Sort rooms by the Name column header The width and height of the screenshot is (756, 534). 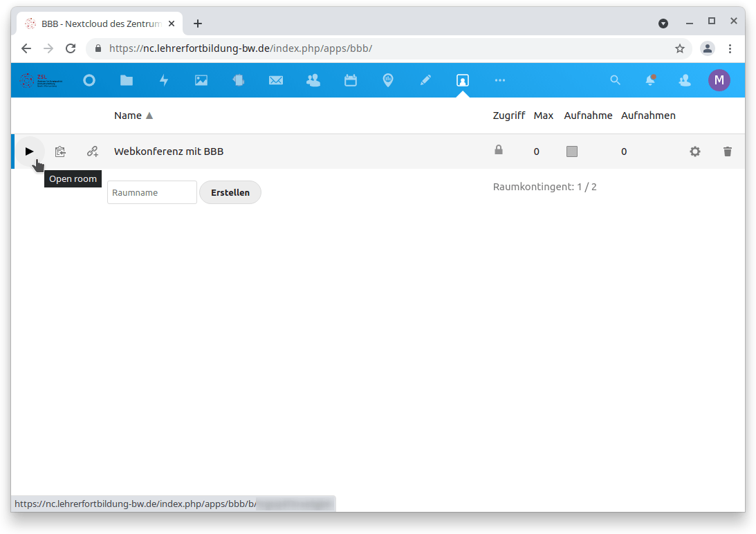tap(128, 116)
